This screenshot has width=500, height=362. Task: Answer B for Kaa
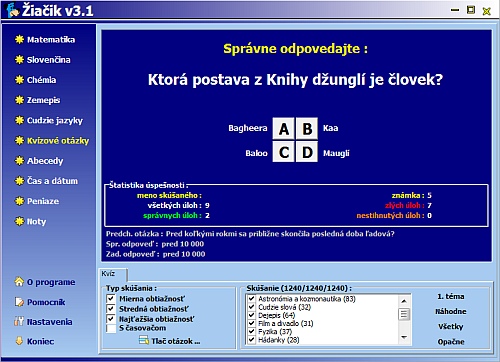point(307,128)
